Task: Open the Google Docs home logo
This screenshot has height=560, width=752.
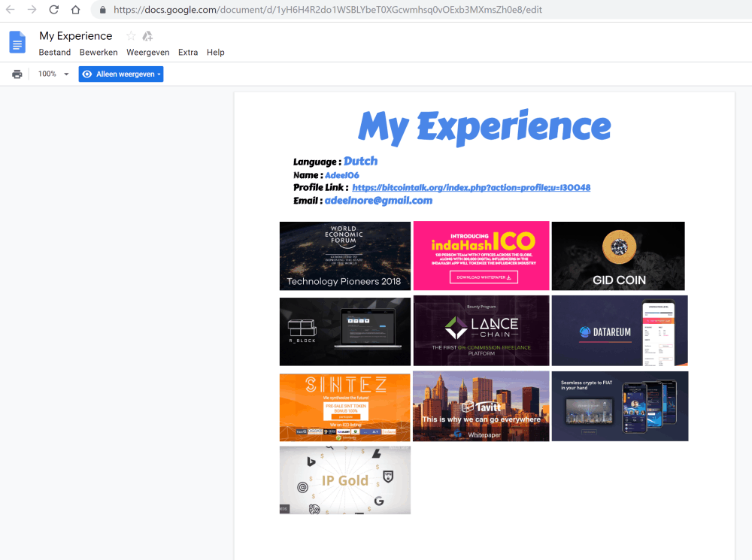Action: pyautogui.click(x=17, y=42)
